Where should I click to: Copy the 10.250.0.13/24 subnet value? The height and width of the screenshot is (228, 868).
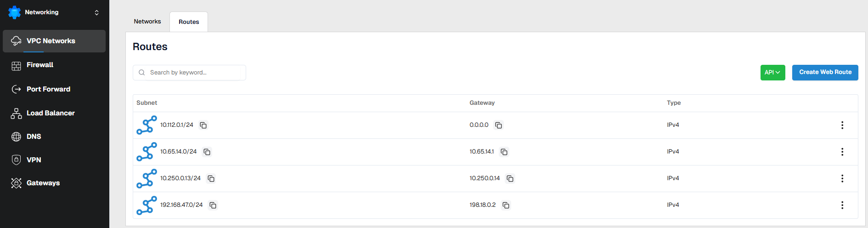coord(211,179)
